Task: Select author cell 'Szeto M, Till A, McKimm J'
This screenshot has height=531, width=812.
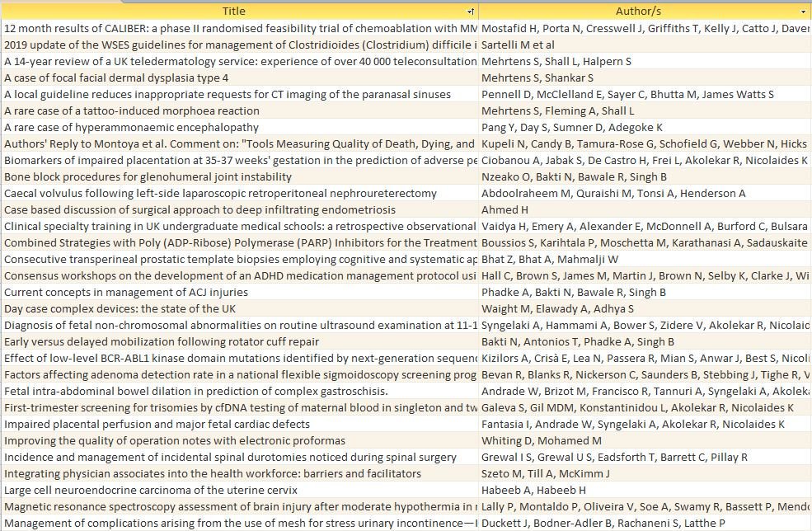Action: (x=645, y=474)
